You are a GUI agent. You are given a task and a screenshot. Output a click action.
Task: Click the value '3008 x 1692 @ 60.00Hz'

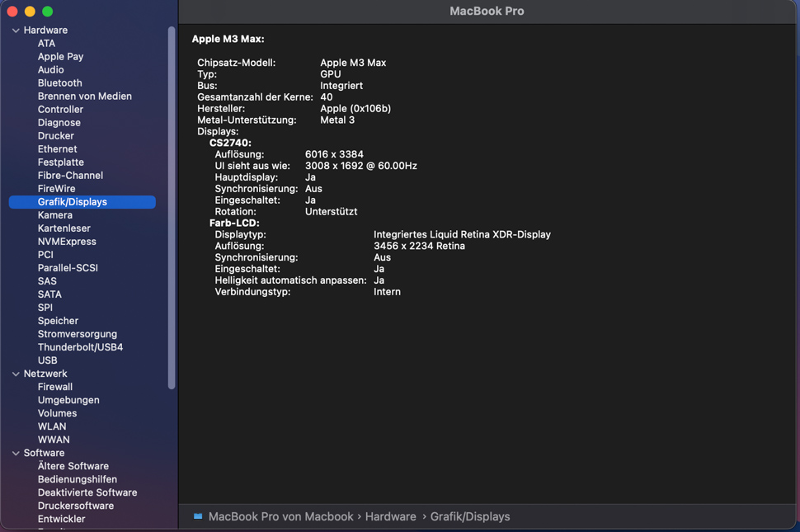(x=361, y=167)
